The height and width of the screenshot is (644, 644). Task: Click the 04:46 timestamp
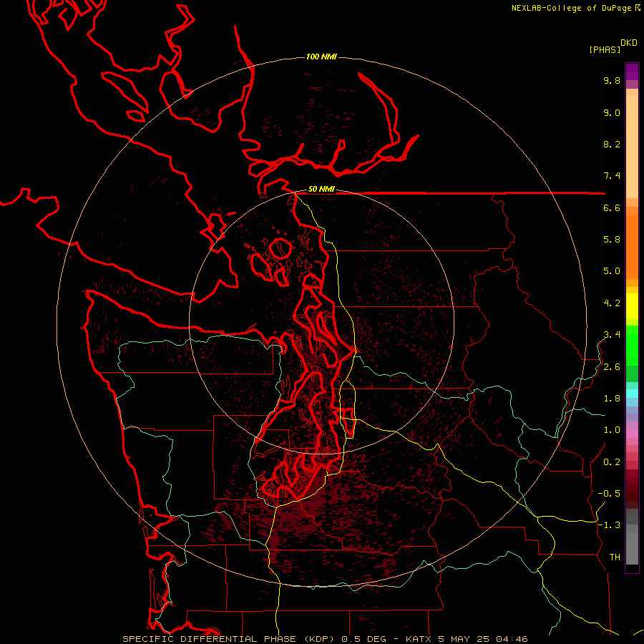[512, 639]
